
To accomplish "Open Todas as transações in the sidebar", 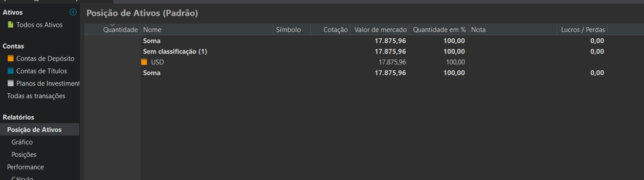I will click(36, 96).
